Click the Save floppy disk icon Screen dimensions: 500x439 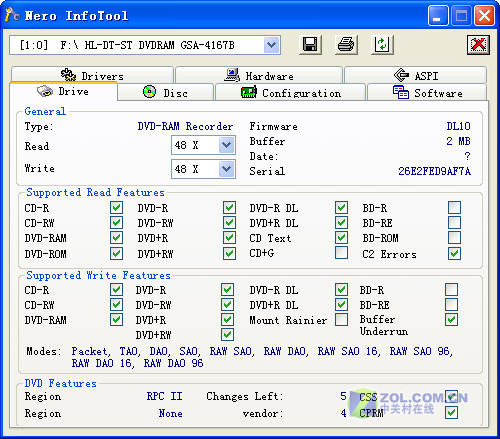coord(310,44)
